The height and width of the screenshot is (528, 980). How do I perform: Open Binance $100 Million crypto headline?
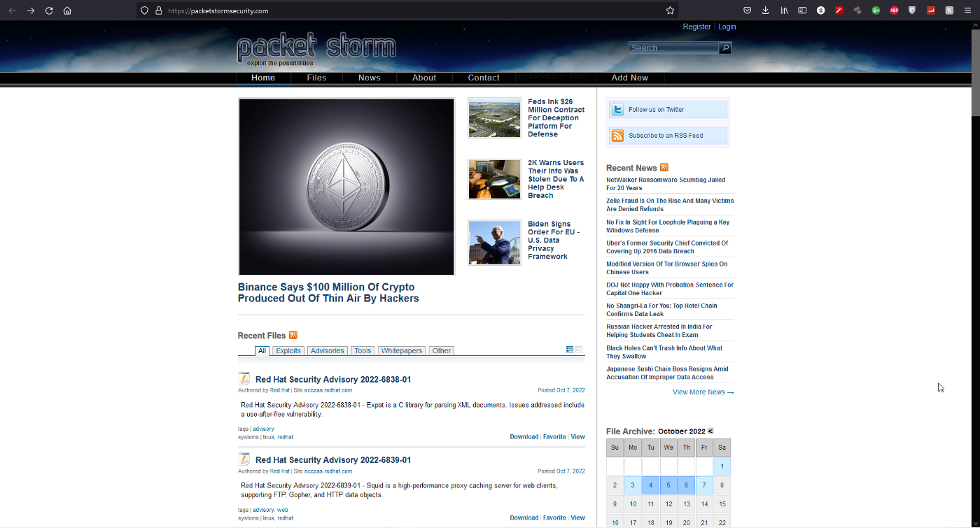pos(328,292)
